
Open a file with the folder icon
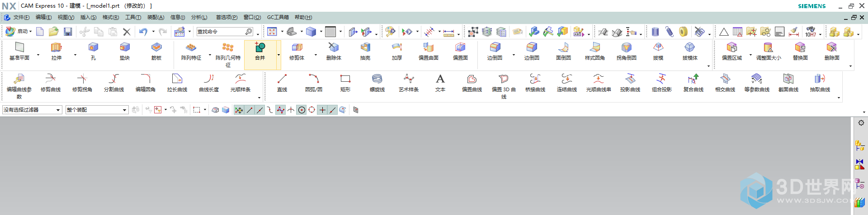pyautogui.click(x=54, y=32)
